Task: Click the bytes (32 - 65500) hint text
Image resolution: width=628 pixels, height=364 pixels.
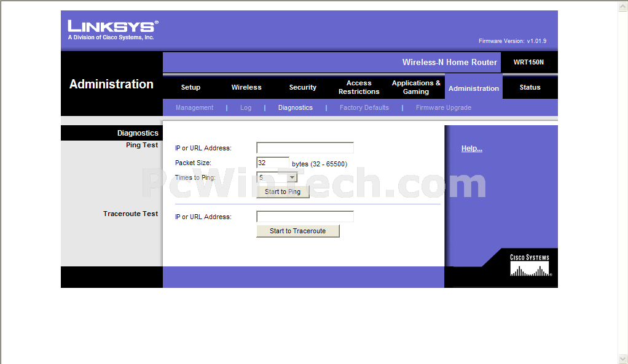Action: (319, 164)
